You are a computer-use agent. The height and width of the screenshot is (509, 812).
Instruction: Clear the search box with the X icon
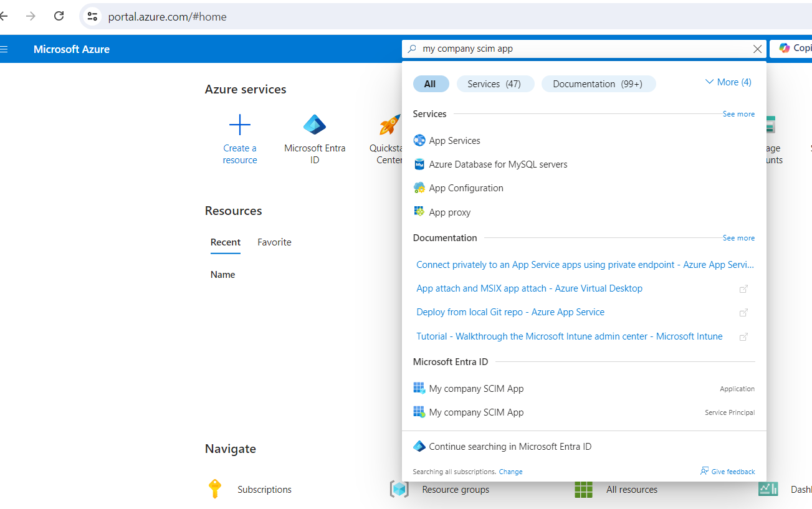[758, 49]
